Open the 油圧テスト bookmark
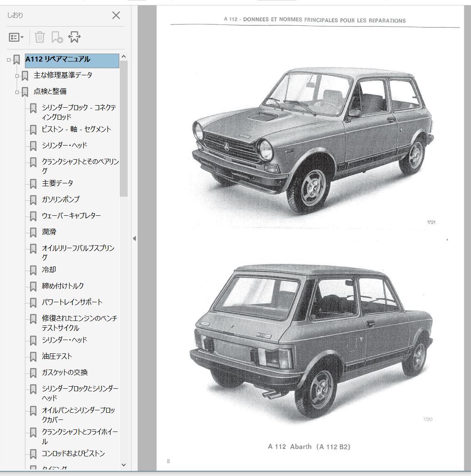This screenshot has width=471, height=476. [x=57, y=356]
